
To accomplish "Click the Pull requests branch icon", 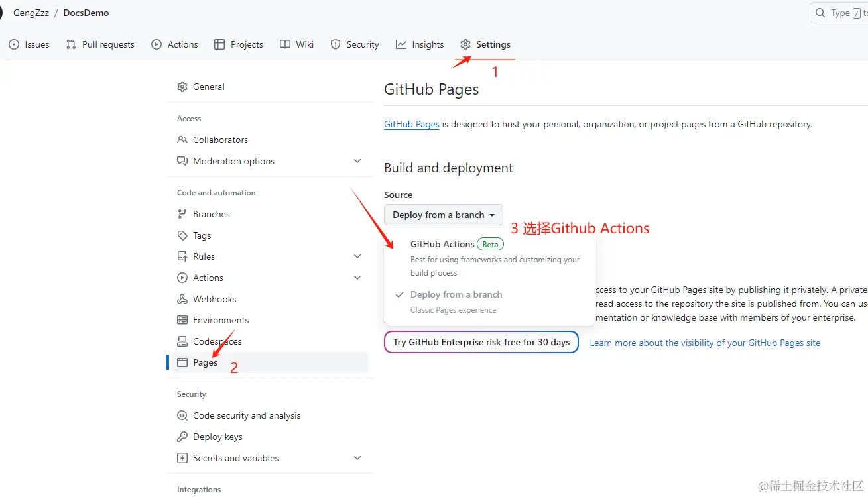I will point(71,44).
